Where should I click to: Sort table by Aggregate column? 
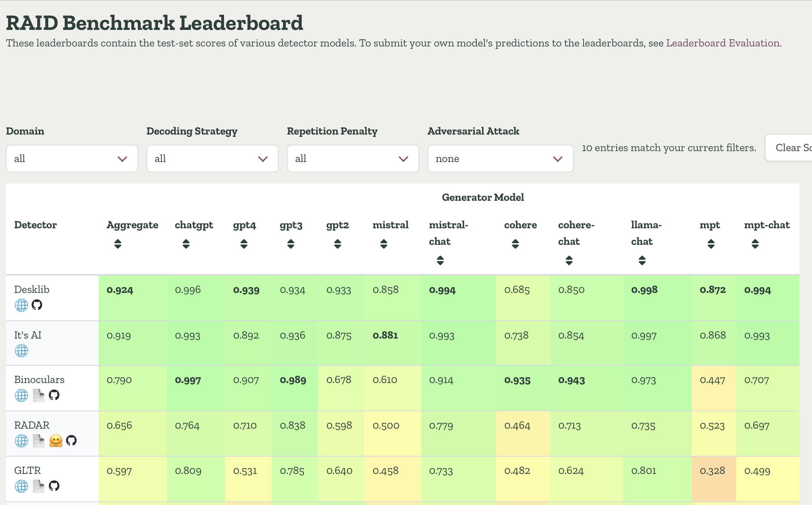(x=118, y=244)
